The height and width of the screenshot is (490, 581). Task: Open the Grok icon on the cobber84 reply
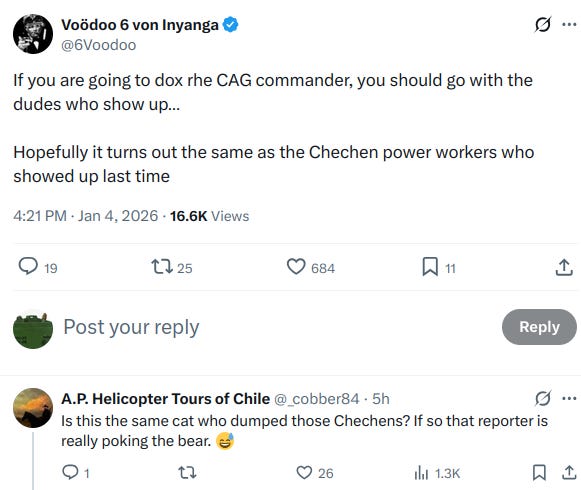pos(543,399)
